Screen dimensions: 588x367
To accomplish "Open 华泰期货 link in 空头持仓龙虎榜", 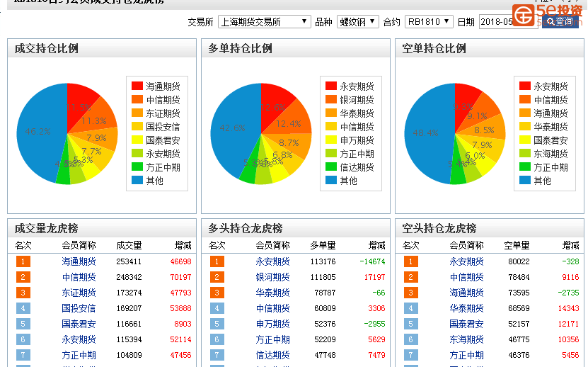I will tap(466, 308).
